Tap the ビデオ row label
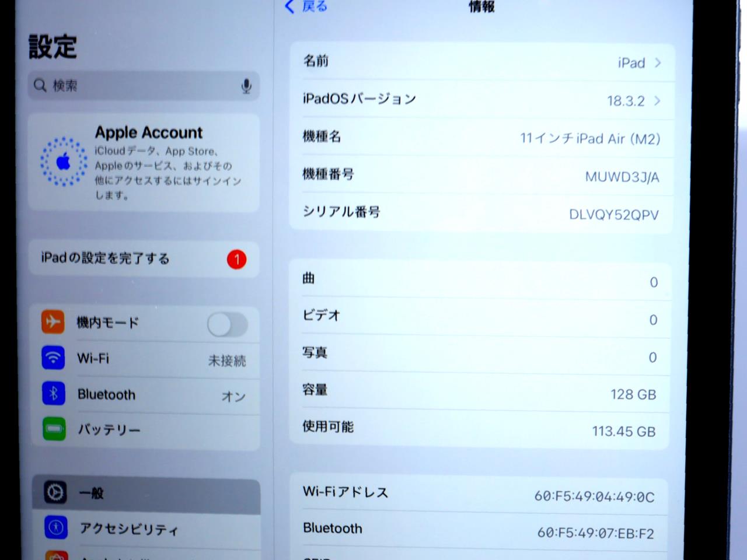 (321, 316)
